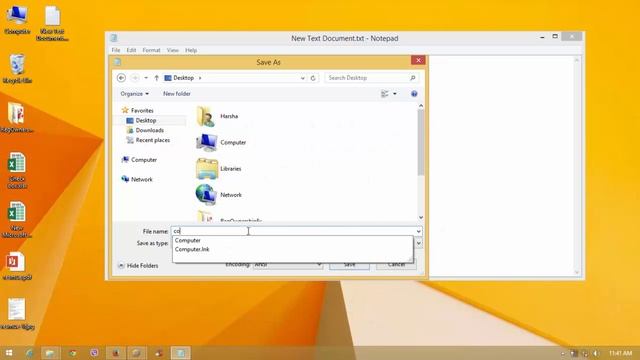Select the Computer item in file list
The image size is (640, 360).
coord(221,142)
